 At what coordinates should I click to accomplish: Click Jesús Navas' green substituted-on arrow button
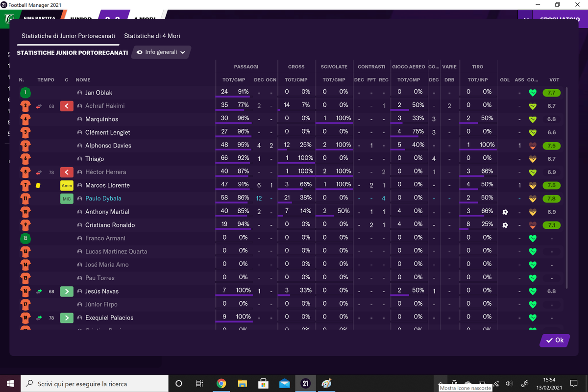(67, 291)
